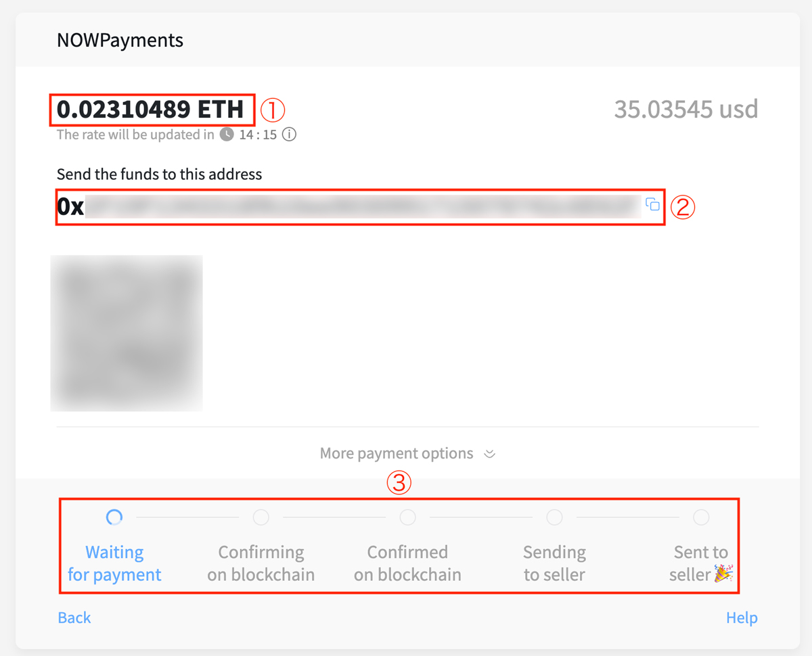Click the double chevron under the QR code
Image resolution: width=812 pixels, height=656 pixels.
click(x=490, y=454)
